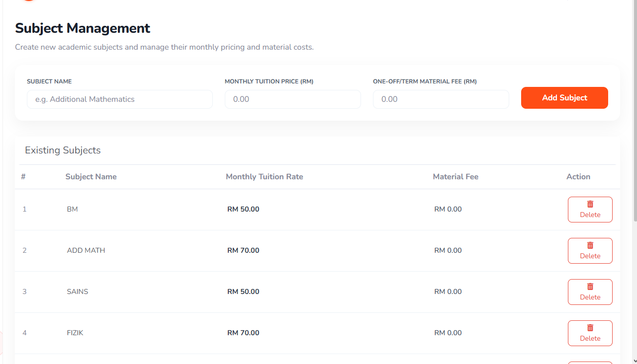Click the Subject Name input field
The height and width of the screenshot is (364, 637).
coord(120,99)
